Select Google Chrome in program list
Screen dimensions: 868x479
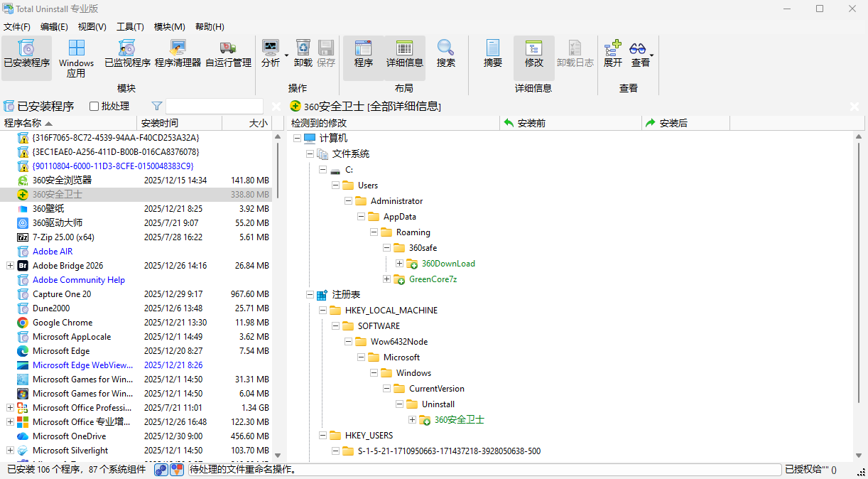[62, 323]
